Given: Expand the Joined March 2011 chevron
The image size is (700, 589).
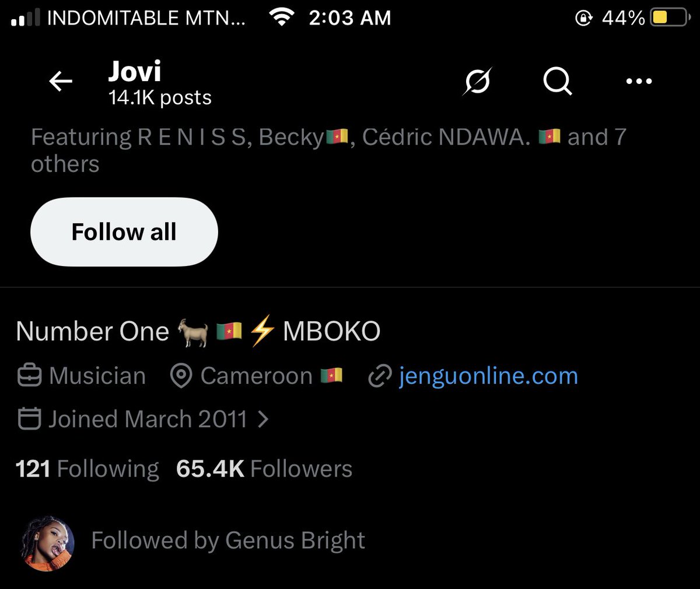Looking at the screenshot, I should (x=263, y=419).
